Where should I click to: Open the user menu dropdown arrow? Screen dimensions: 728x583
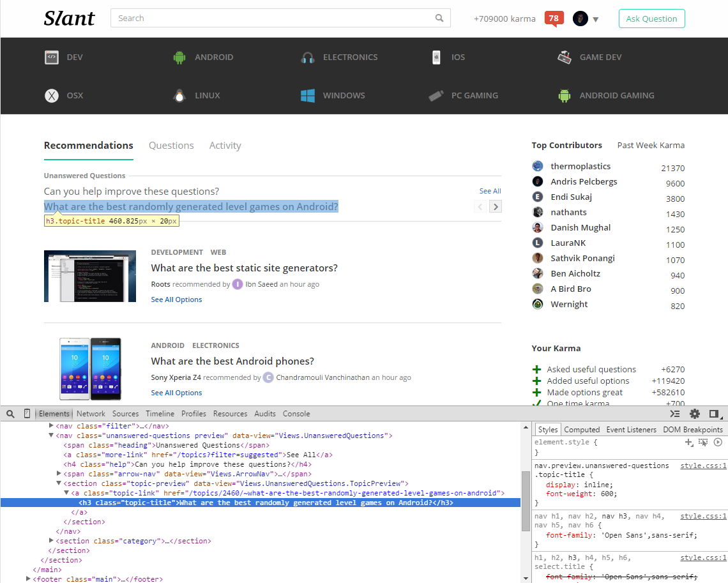(596, 20)
